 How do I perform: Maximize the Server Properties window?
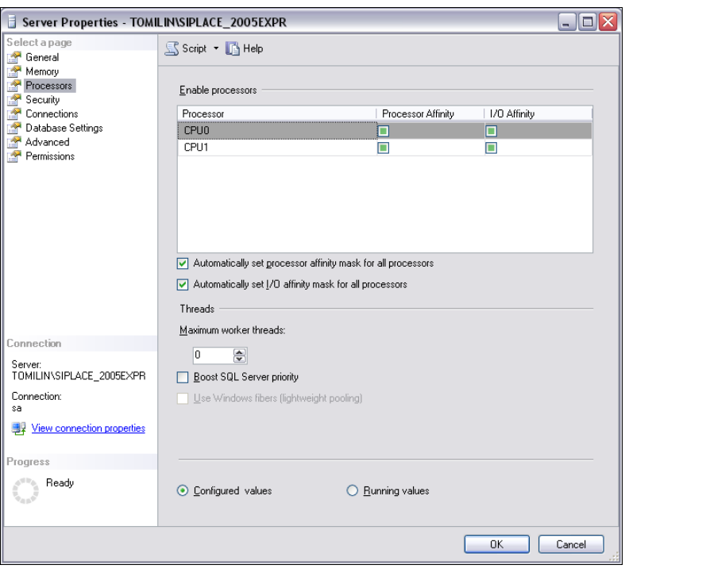point(588,21)
